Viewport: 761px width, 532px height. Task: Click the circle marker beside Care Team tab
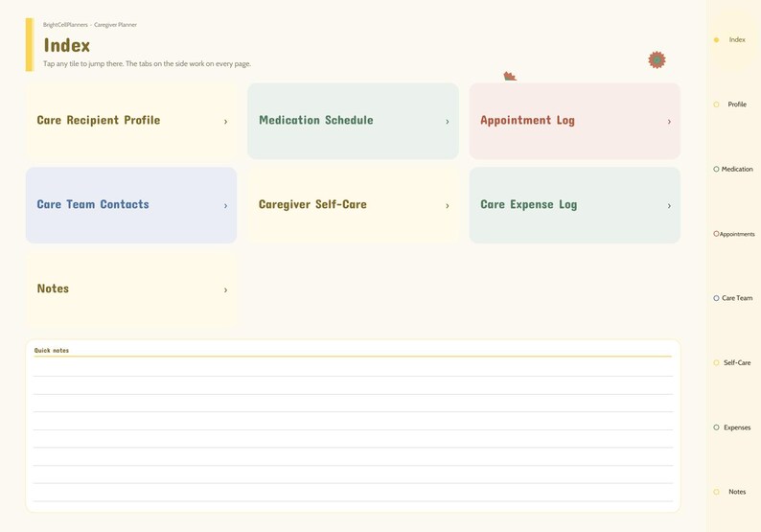click(716, 298)
